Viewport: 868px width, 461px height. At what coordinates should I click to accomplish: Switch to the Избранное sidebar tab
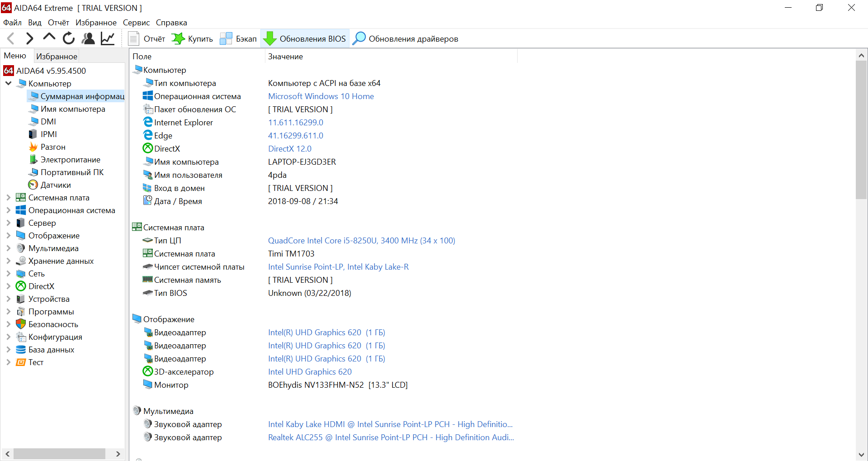[x=57, y=57]
